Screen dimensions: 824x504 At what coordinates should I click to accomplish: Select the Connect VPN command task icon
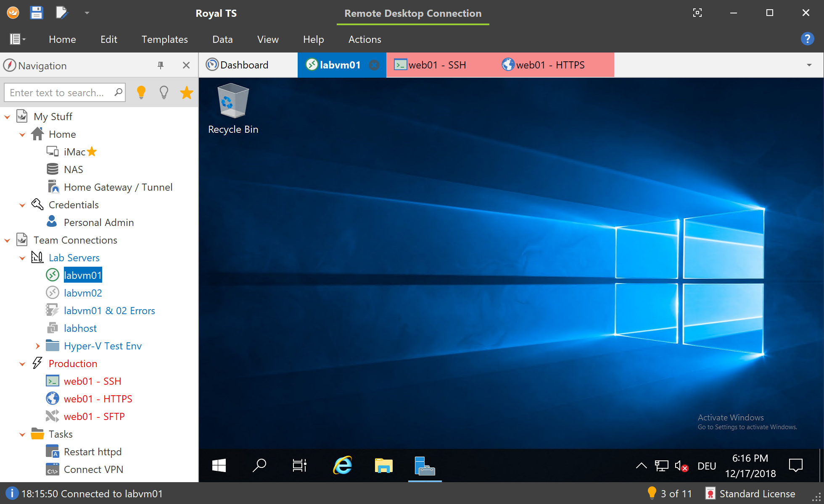[x=53, y=469]
